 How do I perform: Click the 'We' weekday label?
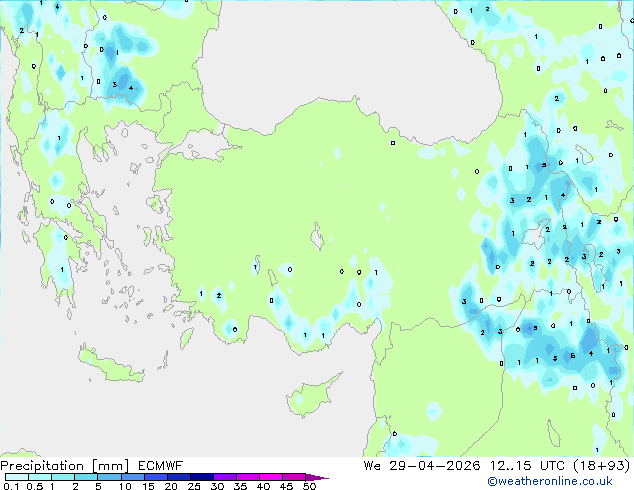372,466
